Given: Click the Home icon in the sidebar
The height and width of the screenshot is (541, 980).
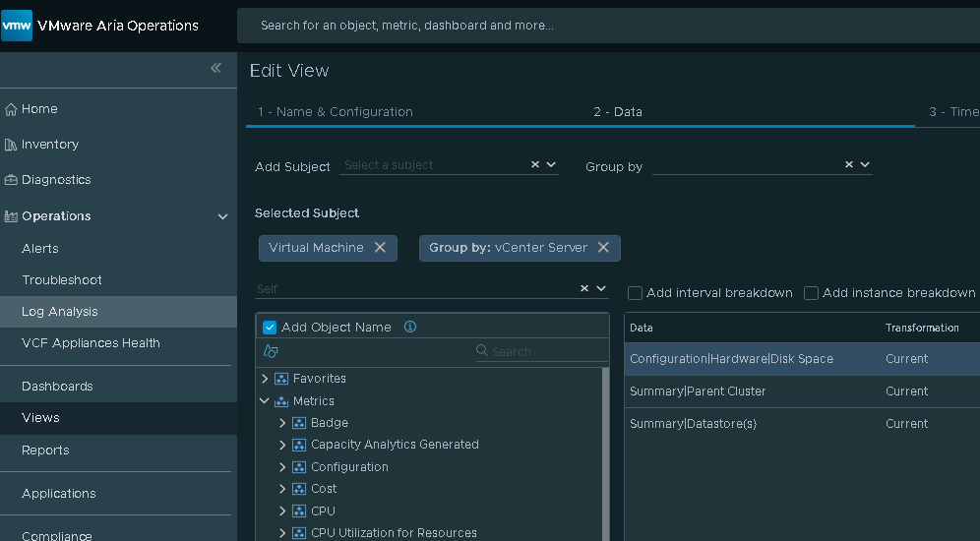Looking at the screenshot, I should coord(12,109).
